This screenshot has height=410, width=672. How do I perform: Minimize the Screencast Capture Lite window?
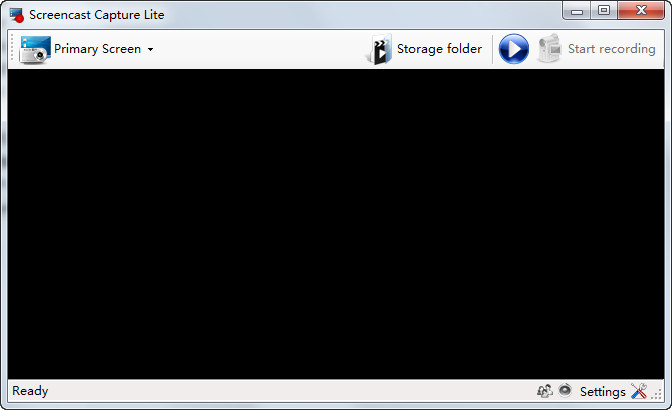[577, 11]
